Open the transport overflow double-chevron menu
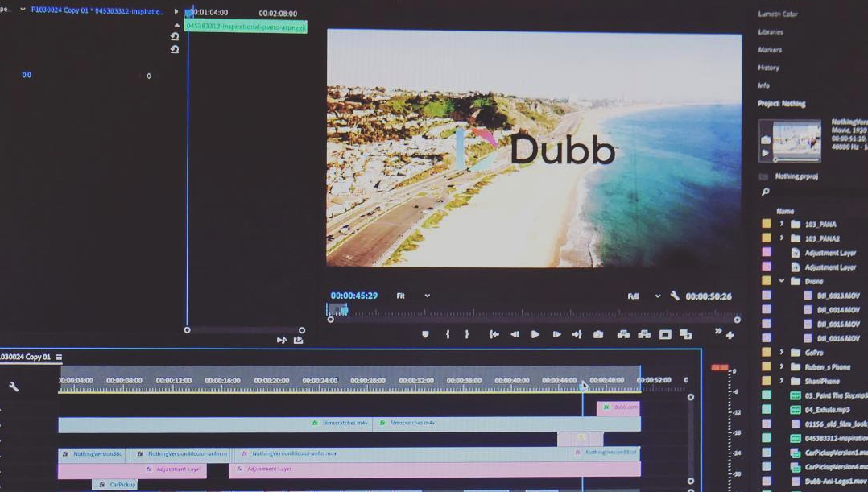868x492 pixels. click(x=718, y=332)
